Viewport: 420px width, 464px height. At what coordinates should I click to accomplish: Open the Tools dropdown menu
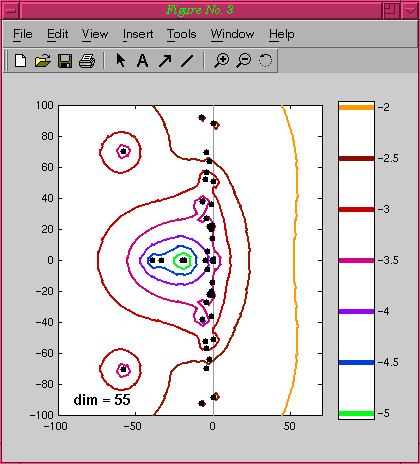point(182,34)
